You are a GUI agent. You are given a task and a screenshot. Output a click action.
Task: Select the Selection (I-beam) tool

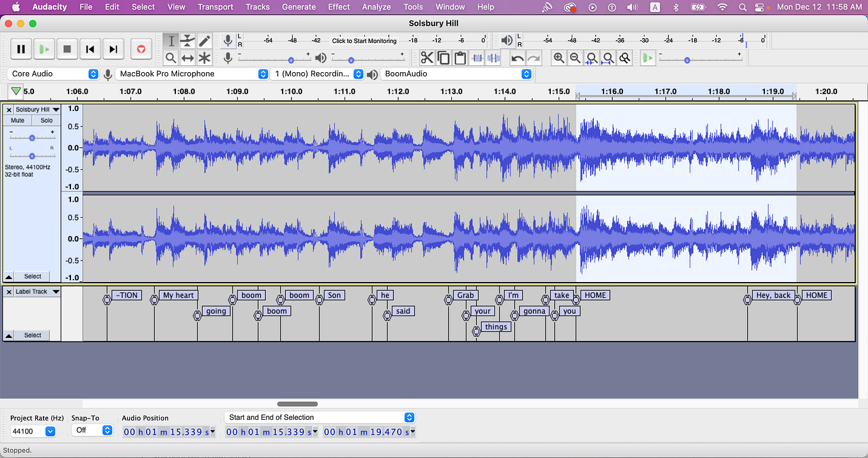tap(171, 41)
